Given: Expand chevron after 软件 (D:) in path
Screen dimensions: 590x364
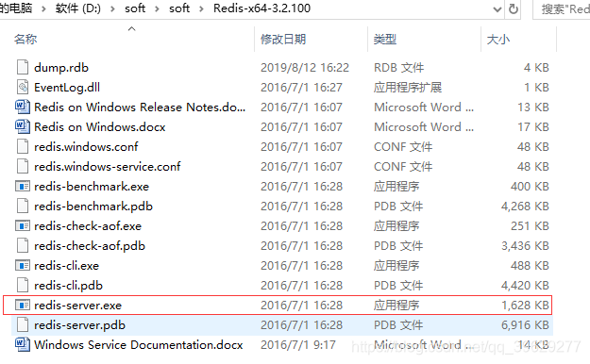Looking at the screenshot, I should 112,8.
